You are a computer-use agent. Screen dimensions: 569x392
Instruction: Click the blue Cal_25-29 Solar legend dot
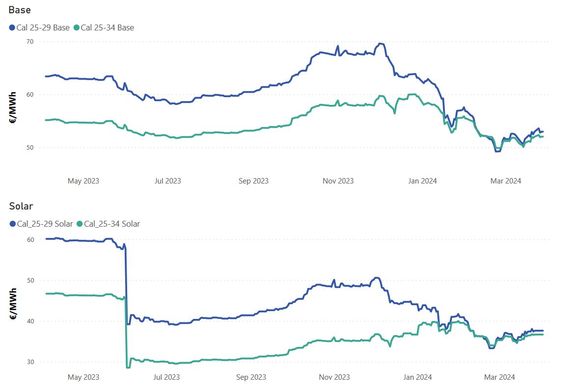point(12,224)
